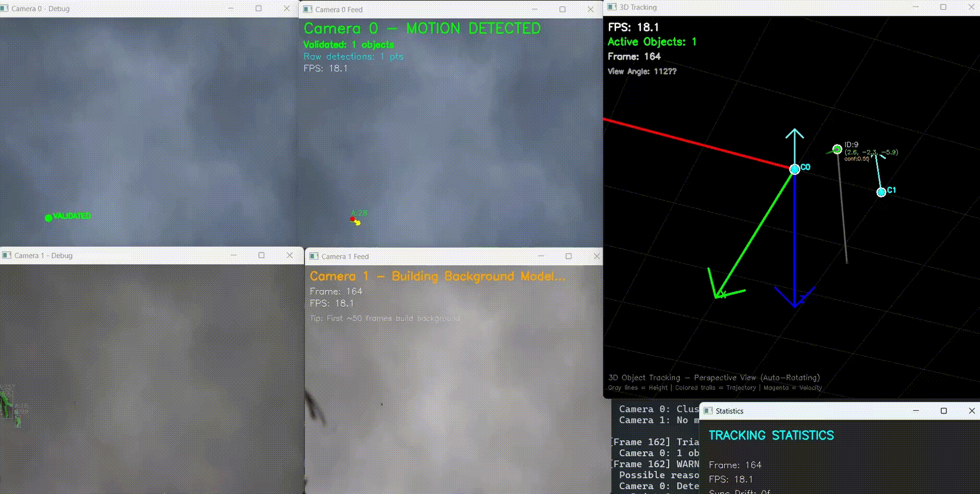Click the Statistics window icon
The height and width of the screenshot is (494, 980).
pyautogui.click(x=708, y=411)
